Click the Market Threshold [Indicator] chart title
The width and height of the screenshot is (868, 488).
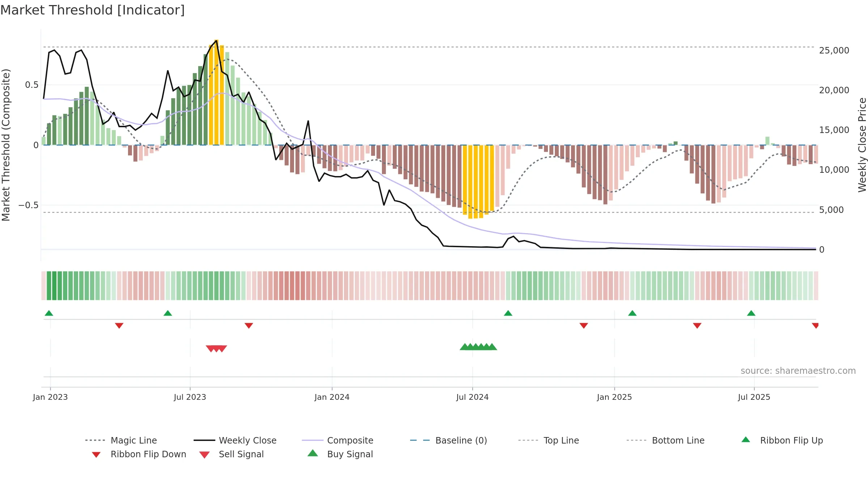[x=93, y=10]
